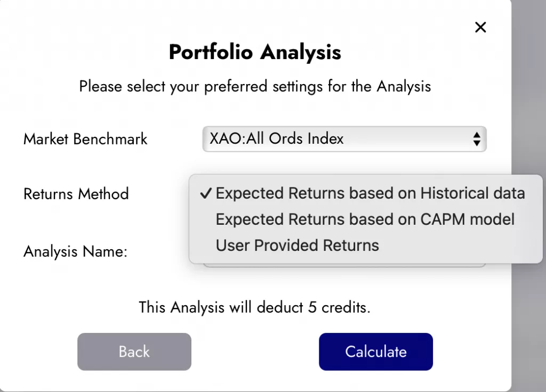
Task: Click the Analysis Name label
Action: 74,251
